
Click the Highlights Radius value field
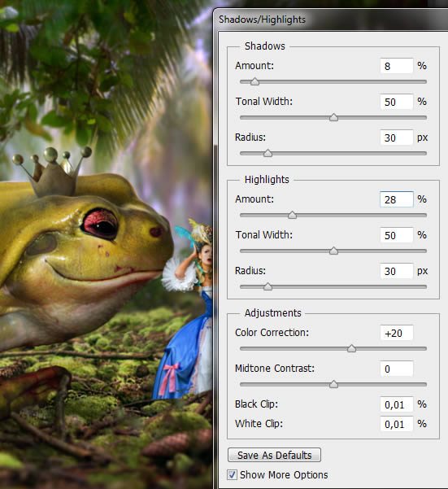397,271
